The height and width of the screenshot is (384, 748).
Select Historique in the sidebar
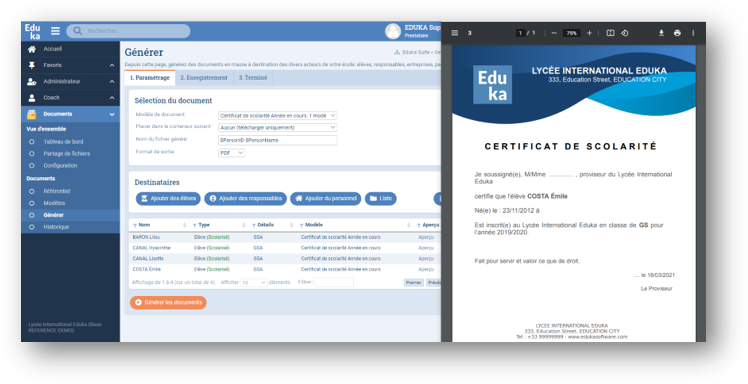(56, 227)
